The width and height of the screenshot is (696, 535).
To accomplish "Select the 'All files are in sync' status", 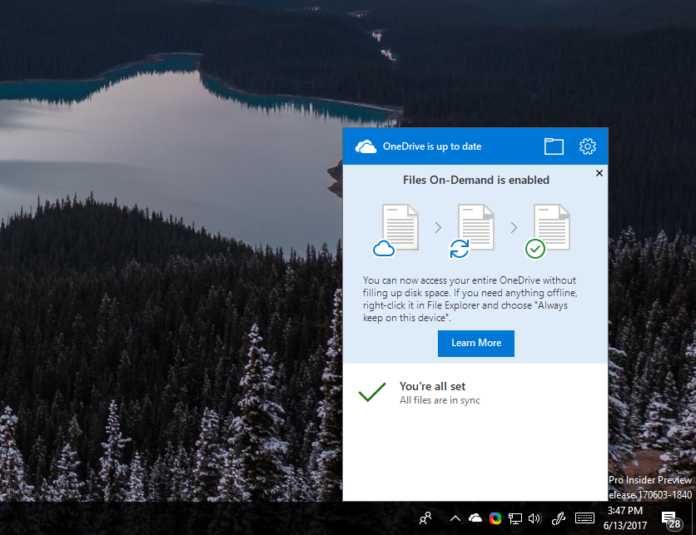I will [x=439, y=400].
